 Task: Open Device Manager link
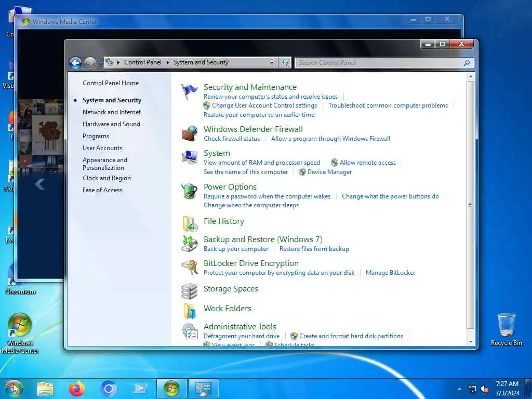(x=329, y=172)
